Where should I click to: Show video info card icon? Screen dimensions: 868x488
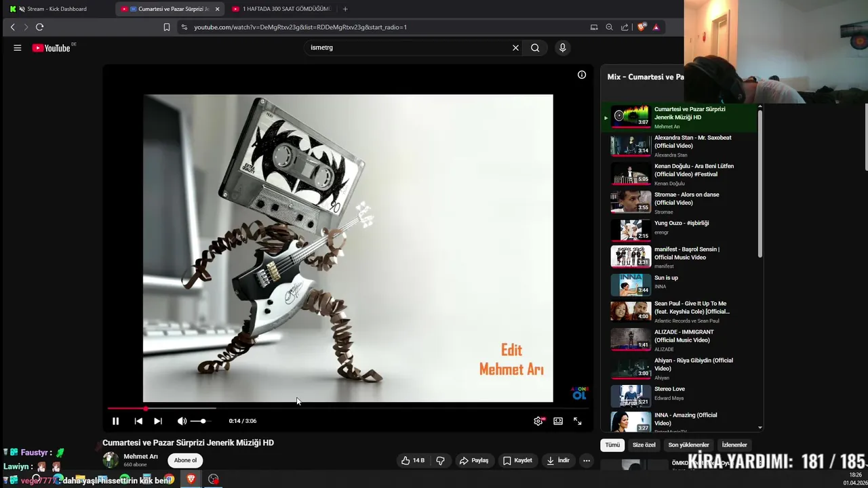582,75
